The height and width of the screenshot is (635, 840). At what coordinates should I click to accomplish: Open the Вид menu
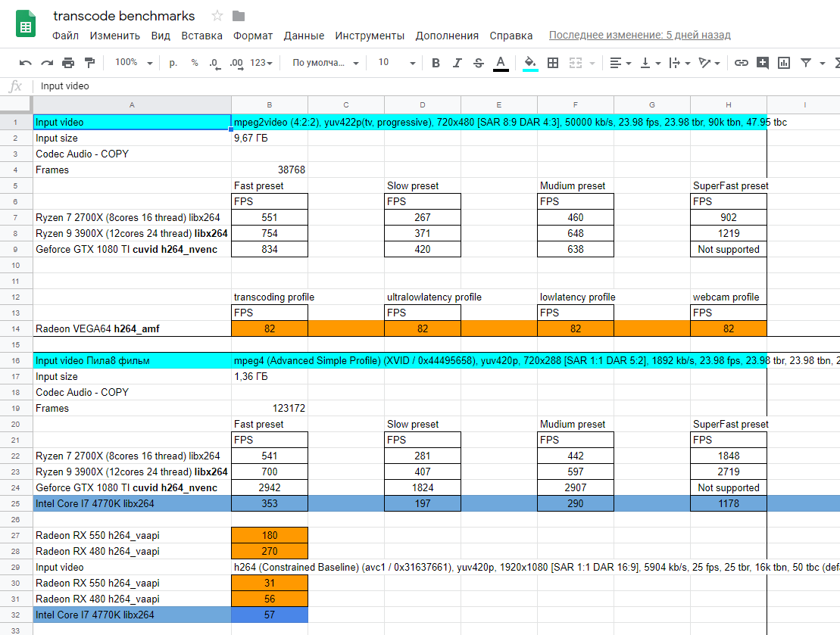160,36
